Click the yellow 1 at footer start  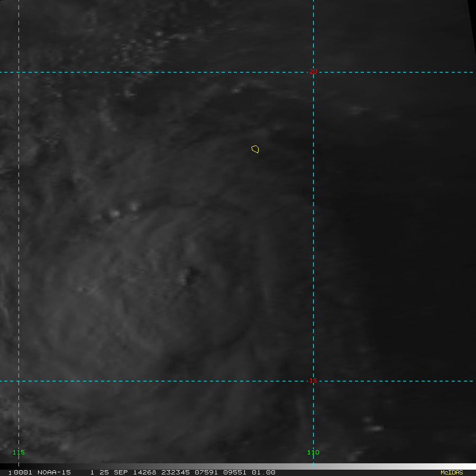tap(10, 472)
